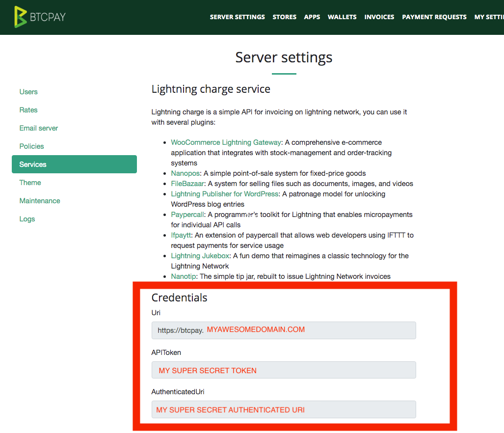Open the Maintenance page
This screenshot has height=433, width=504.
point(39,201)
